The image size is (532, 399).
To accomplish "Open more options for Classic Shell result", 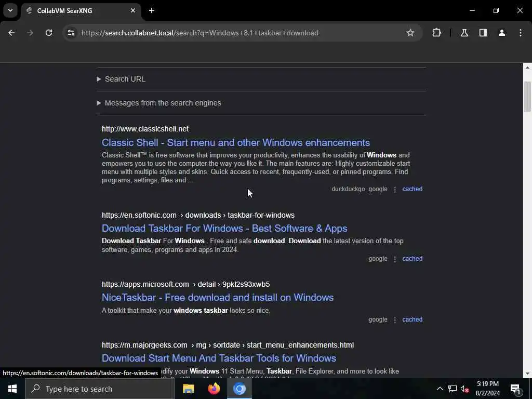I will (x=395, y=189).
